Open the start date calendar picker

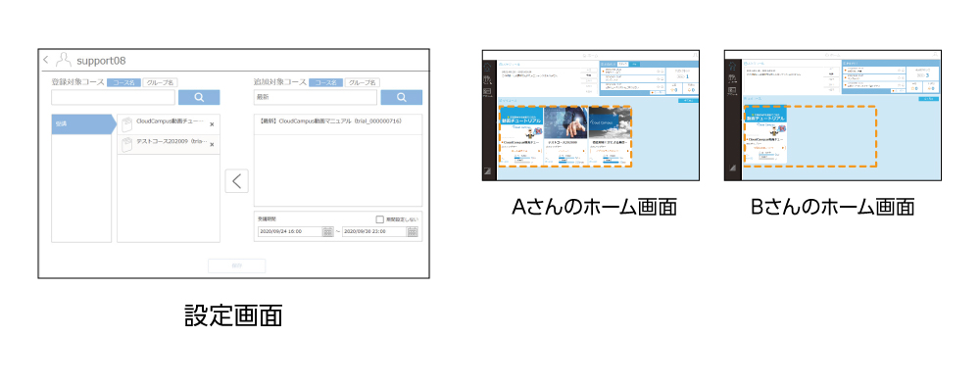[328, 231]
